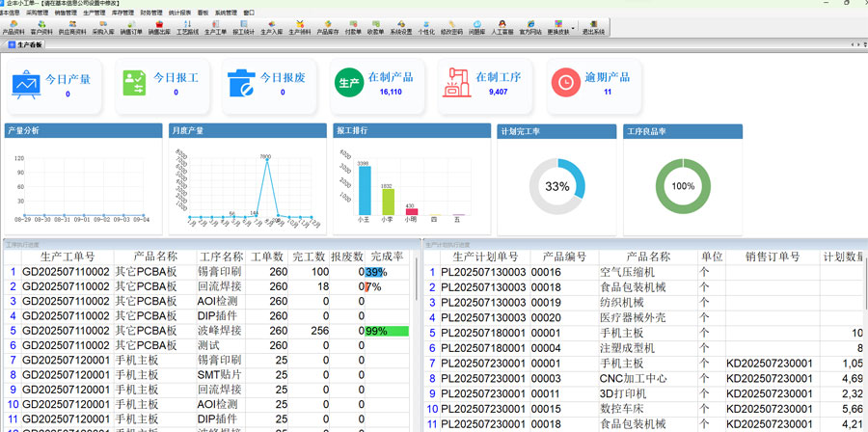Click the 客户资料 toolbar icon
Viewport: 868px width, 432px height.
point(41,26)
